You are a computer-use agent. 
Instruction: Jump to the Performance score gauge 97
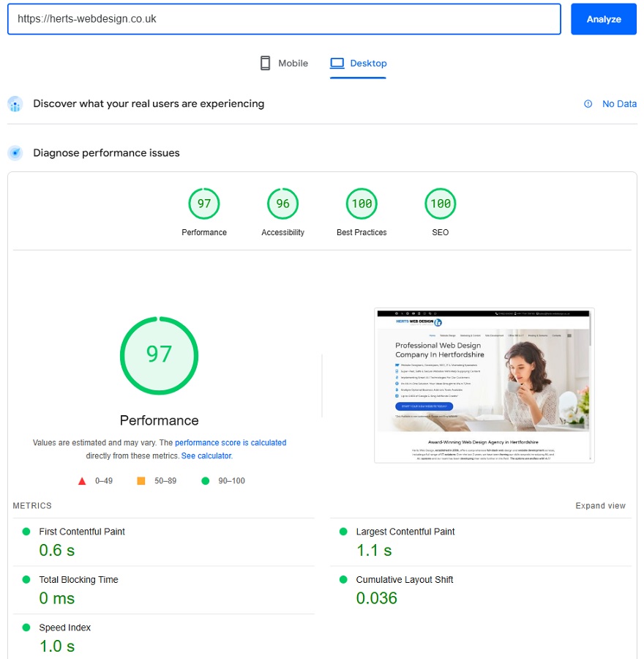click(204, 204)
